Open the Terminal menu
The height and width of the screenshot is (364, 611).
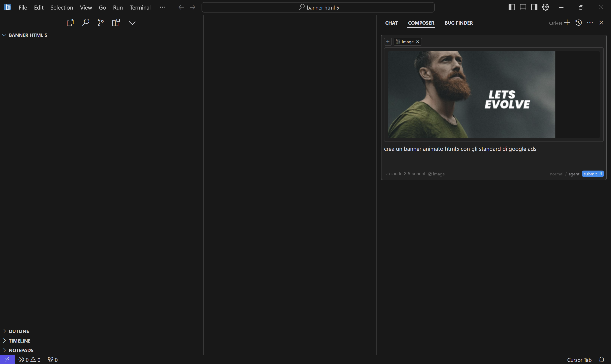pyautogui.click(x=140, y=7)
